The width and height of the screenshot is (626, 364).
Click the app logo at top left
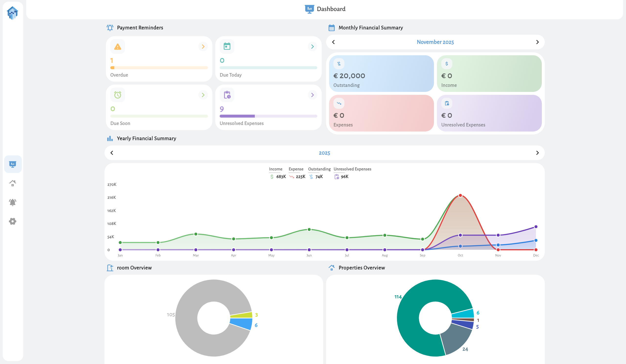point(13,13)
